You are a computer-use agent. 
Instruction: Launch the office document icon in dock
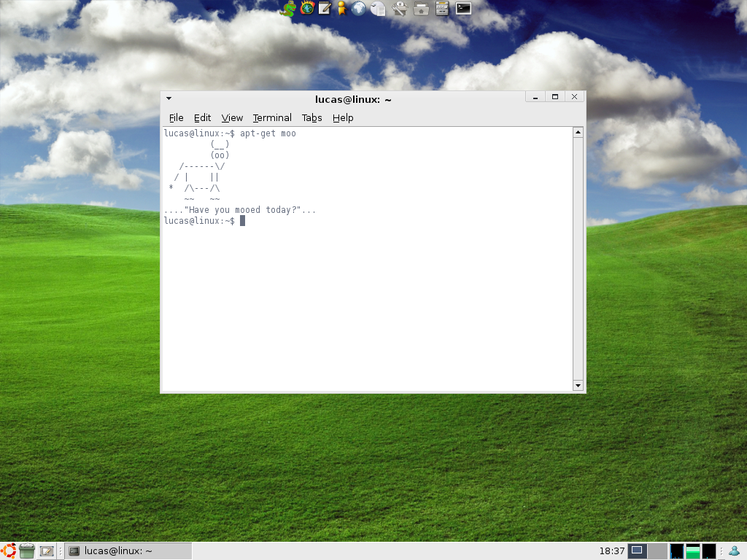point(378,9)
